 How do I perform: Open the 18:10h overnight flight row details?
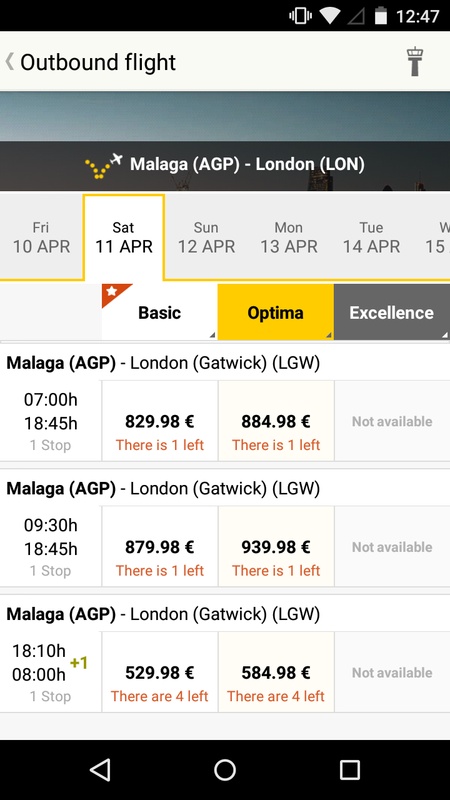tap(51, 672)
